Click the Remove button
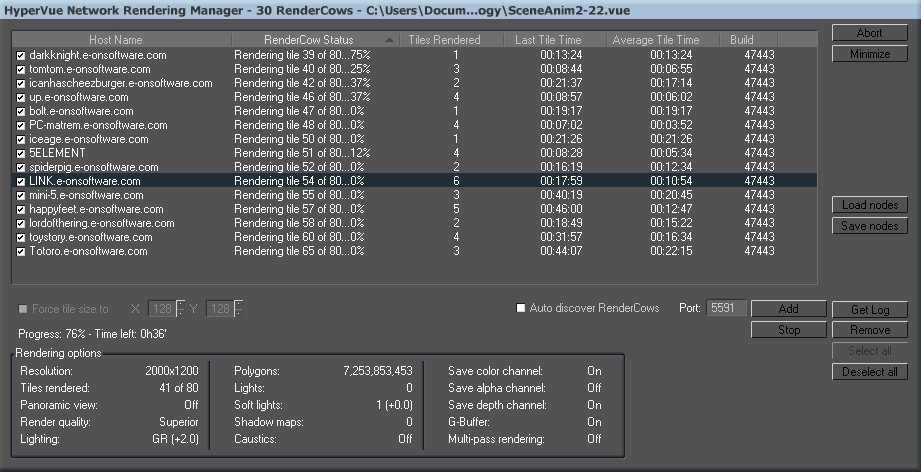The width and height of the screenshot is (921, 472). point(870,330)
